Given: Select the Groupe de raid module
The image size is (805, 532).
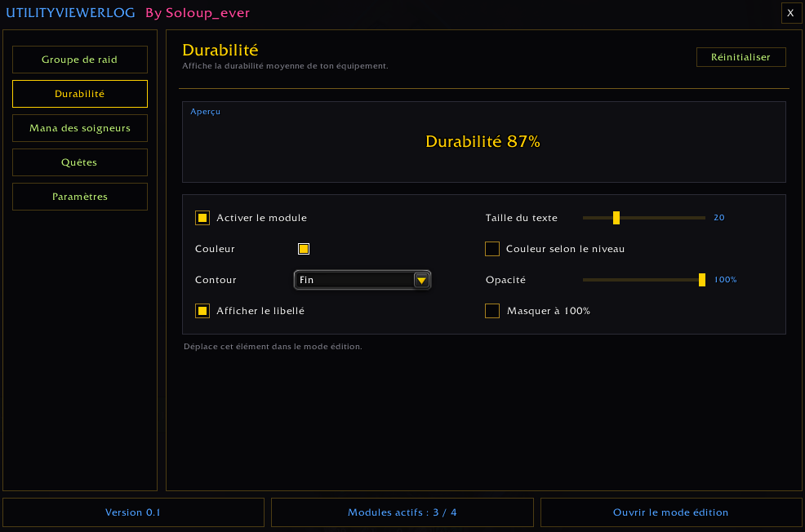Looking at the screenshot, I should [x=79, y=60].
